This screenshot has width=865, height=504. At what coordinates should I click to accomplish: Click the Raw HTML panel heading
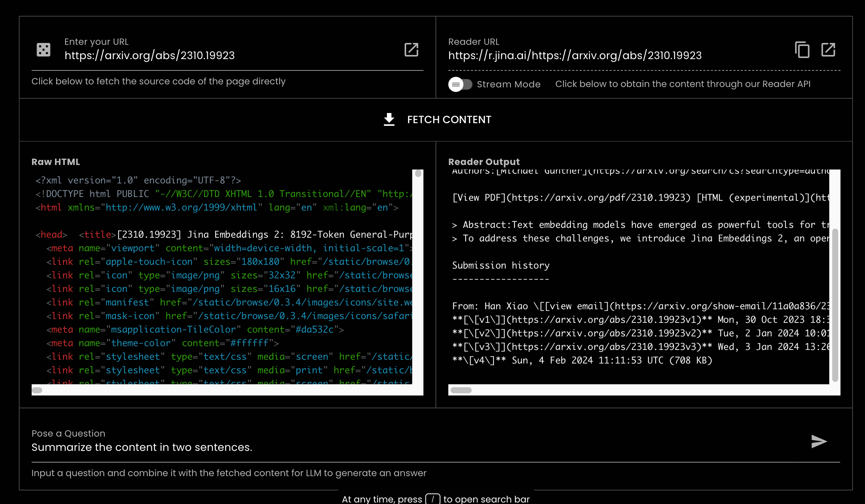point(56,162)
